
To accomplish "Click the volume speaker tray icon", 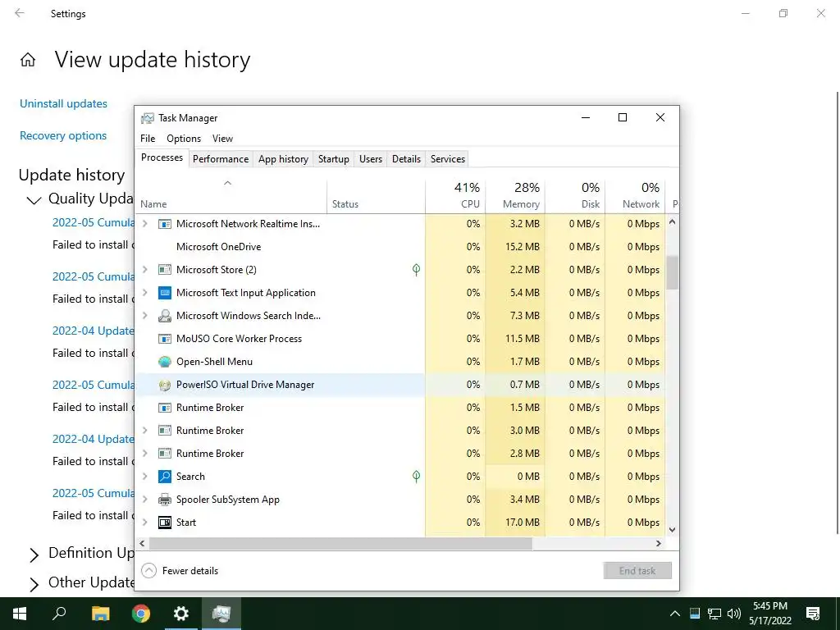I will click(734, 614).
